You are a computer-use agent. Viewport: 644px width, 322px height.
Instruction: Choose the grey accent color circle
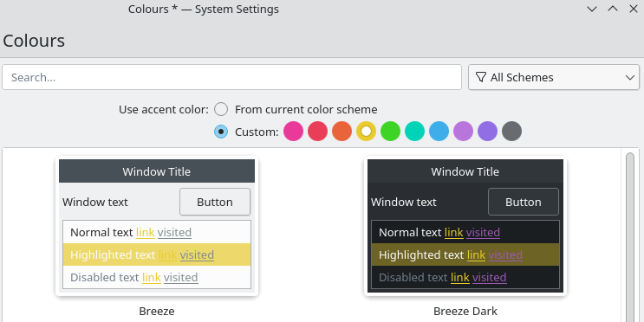[x=511, y=132]
